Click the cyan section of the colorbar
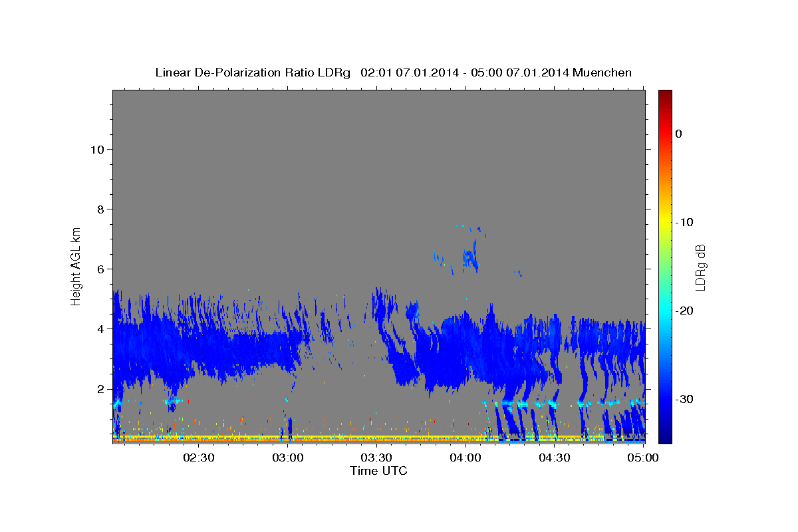Screen dimensions: 798x532 665,311
